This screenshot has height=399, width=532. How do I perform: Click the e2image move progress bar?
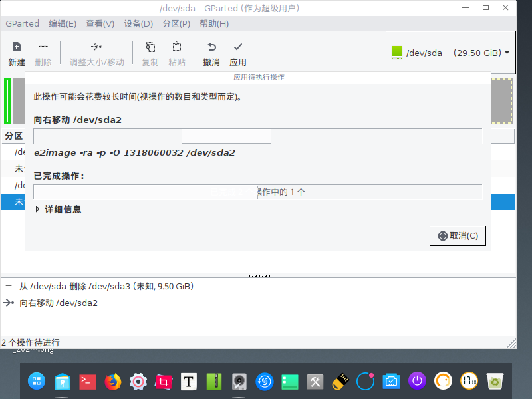(x=257, y=136)
